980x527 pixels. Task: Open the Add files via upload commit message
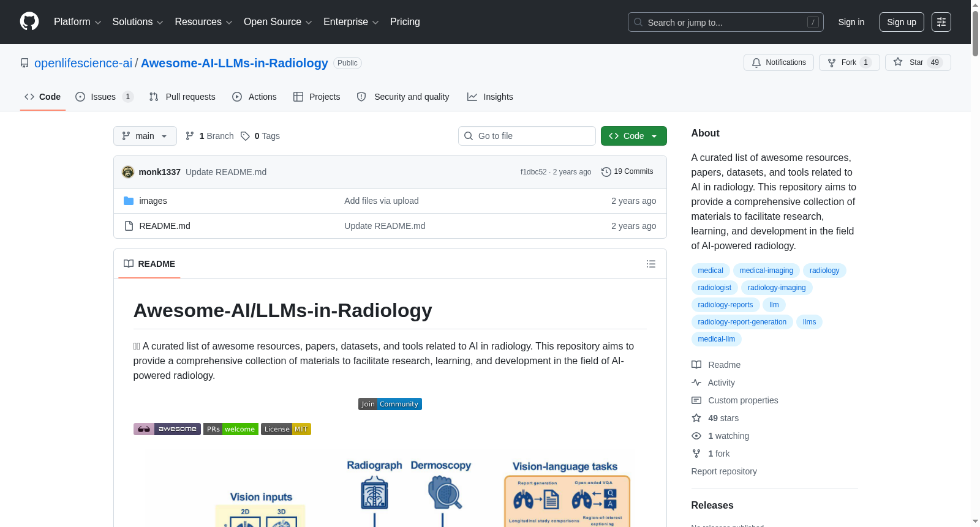coord(382,201)
